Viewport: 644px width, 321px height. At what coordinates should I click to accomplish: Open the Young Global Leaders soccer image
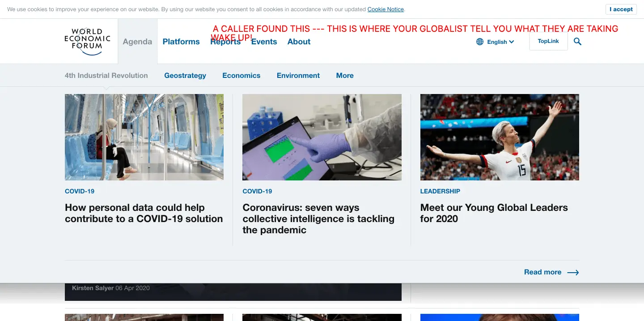(x=500, y=137)
